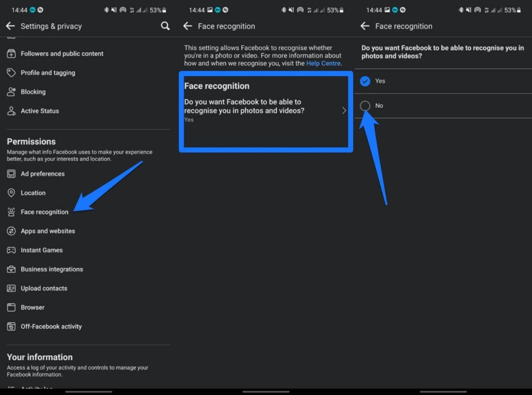532x395 pixels.
Task: Go back from Settings & privacy screen
Action: [x=10, y=26]
